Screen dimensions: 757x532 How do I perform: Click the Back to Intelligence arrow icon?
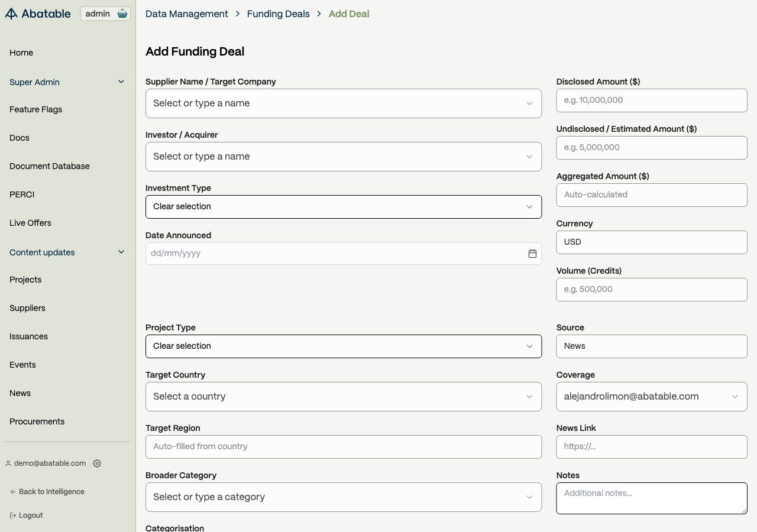pos(13,492)
